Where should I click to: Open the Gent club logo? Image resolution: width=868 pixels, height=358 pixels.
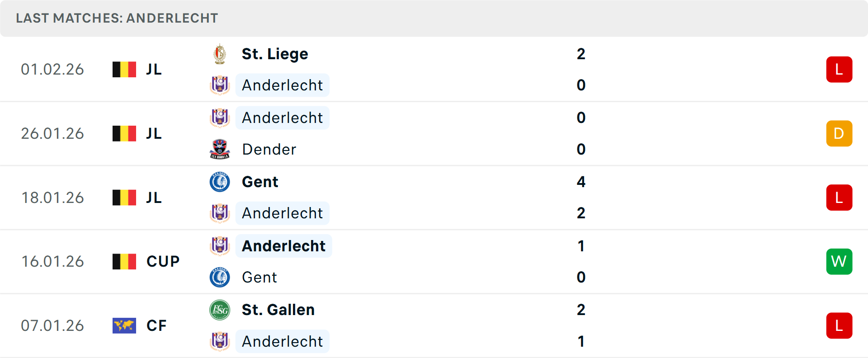point(220,182)
